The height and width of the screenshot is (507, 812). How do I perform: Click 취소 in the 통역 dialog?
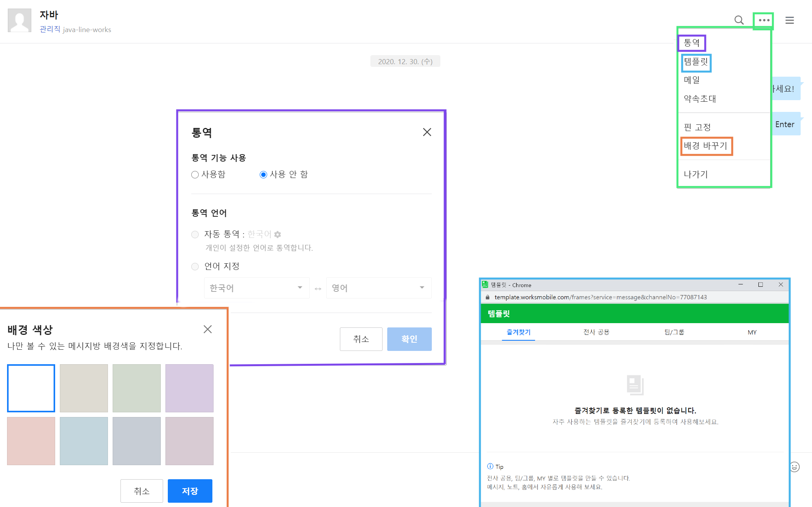[361, 339]
